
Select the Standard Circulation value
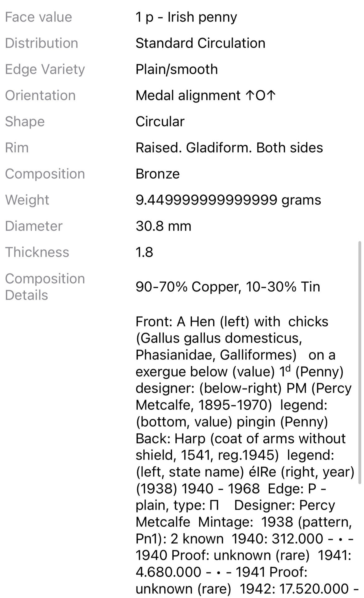tap(200, 43)
